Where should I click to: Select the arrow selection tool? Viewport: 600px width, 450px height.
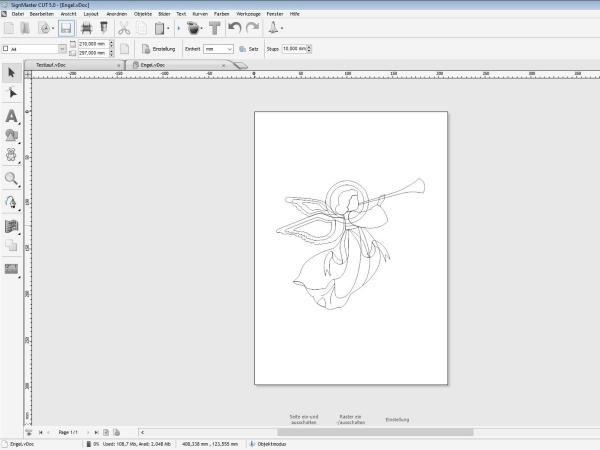click(12, 72)
